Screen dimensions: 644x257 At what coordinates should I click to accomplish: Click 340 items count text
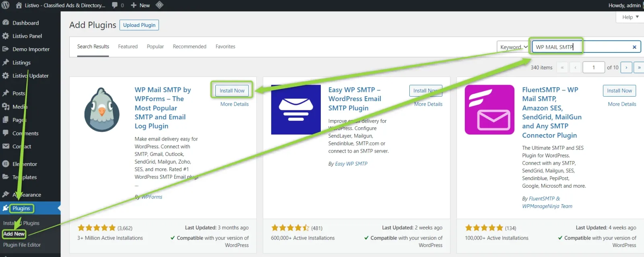[541, 67]
